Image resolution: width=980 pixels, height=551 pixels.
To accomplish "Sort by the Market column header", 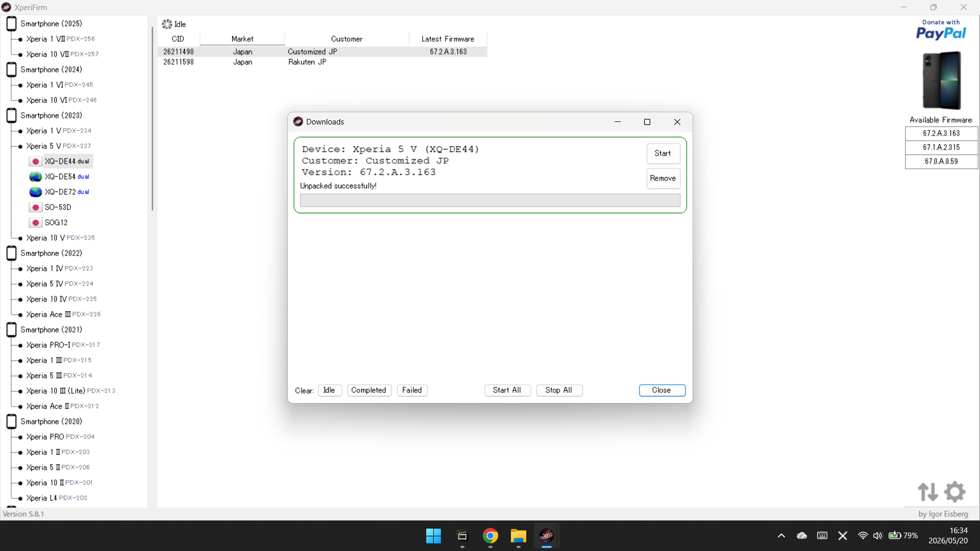I will (x=242, y=39).
